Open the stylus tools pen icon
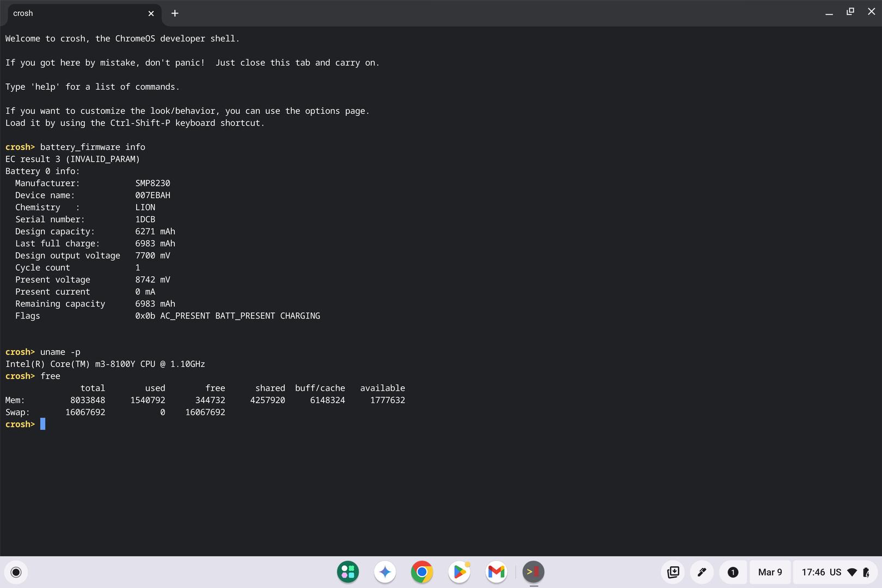This screenshot has width=882, height=588. tap(702, 572)
